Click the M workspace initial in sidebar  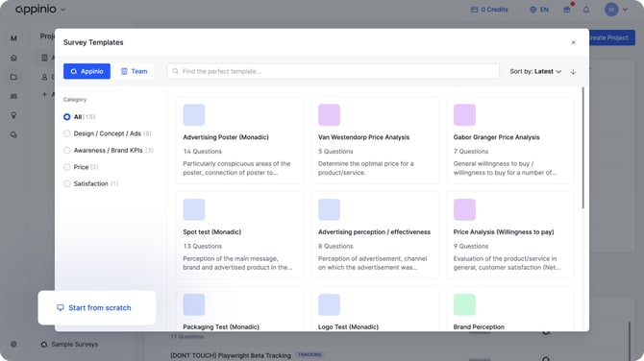(13, 38)
